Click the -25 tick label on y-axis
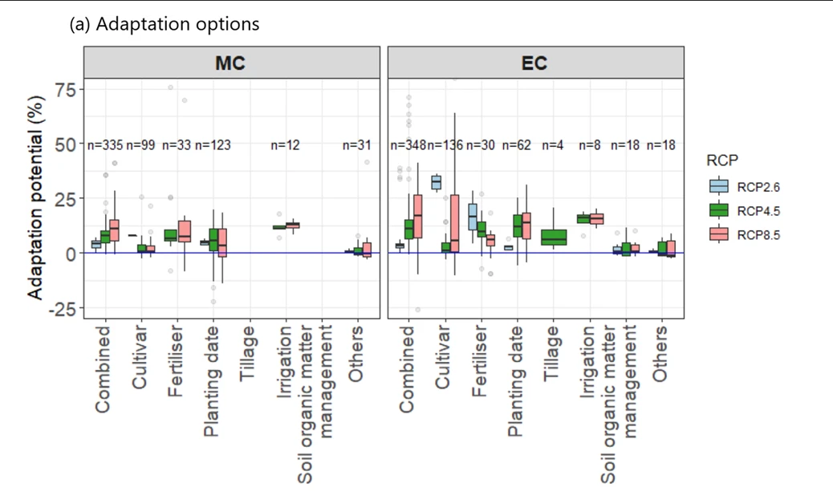 click(61, 309)
